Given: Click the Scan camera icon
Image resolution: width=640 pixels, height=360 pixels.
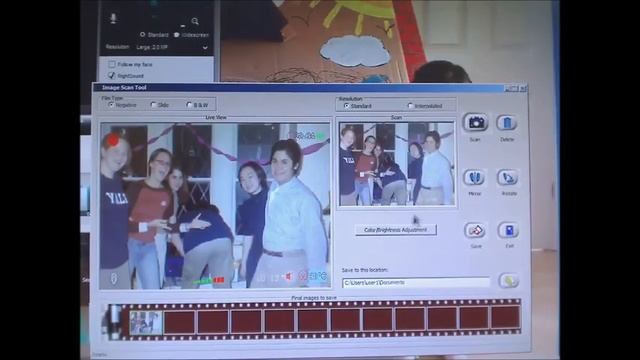Looking at the screenshot, I should (x=475, y=122).
